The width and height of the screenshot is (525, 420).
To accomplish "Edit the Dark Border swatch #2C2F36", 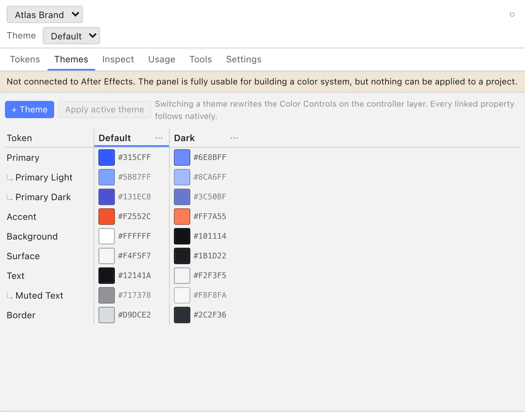I will point(182,315).
